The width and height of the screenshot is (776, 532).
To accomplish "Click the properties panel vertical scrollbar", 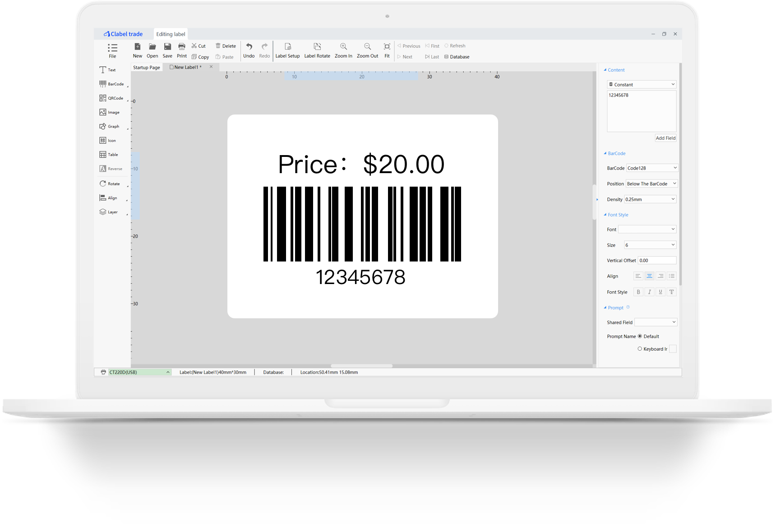I will tap(680, 174).
